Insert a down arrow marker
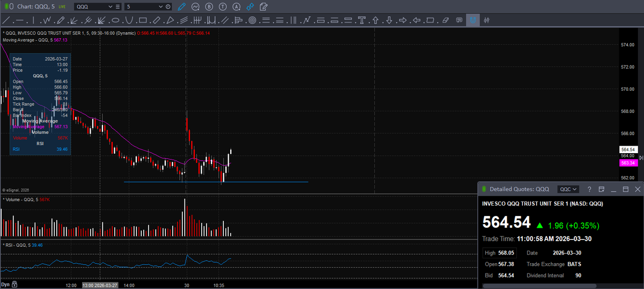 pyautogui.click(x=389, y=20)
